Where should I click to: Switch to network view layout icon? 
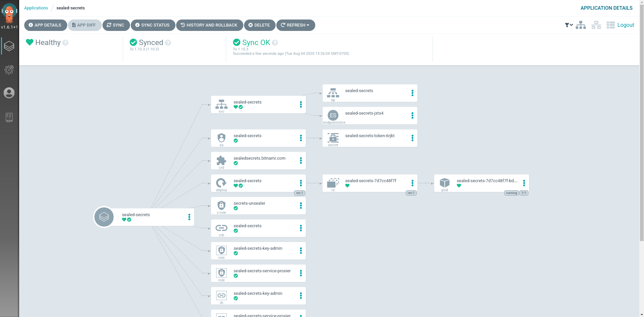click(x=596, y=25)
